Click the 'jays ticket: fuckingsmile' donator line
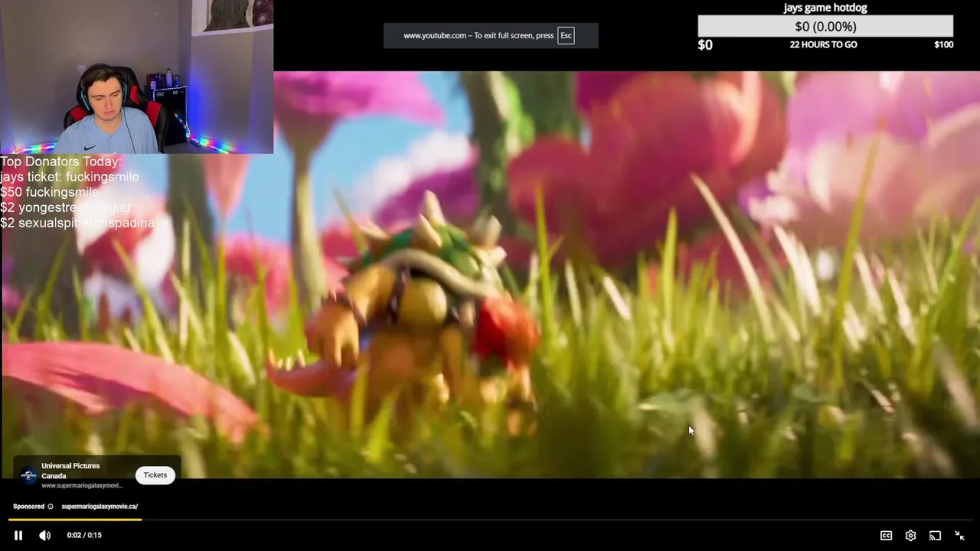The height and width of the screenshot is (551, 980). click(70, 177)
